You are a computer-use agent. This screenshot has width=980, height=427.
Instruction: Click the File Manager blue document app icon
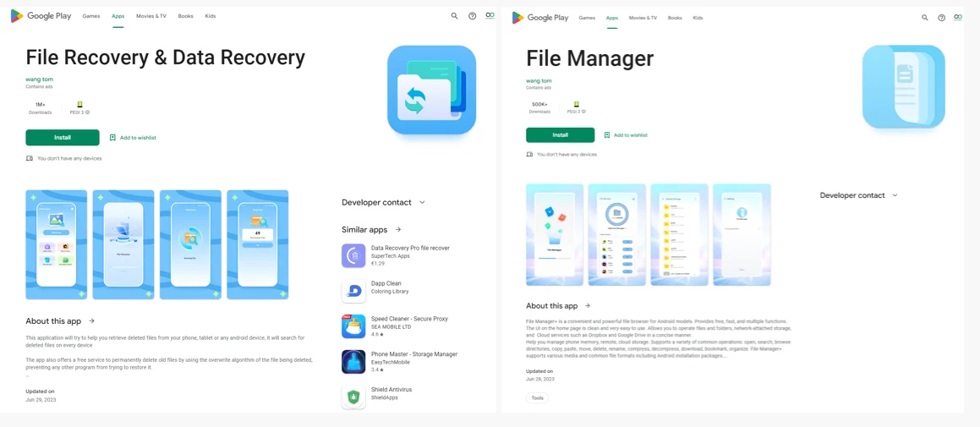coord(903,88)
